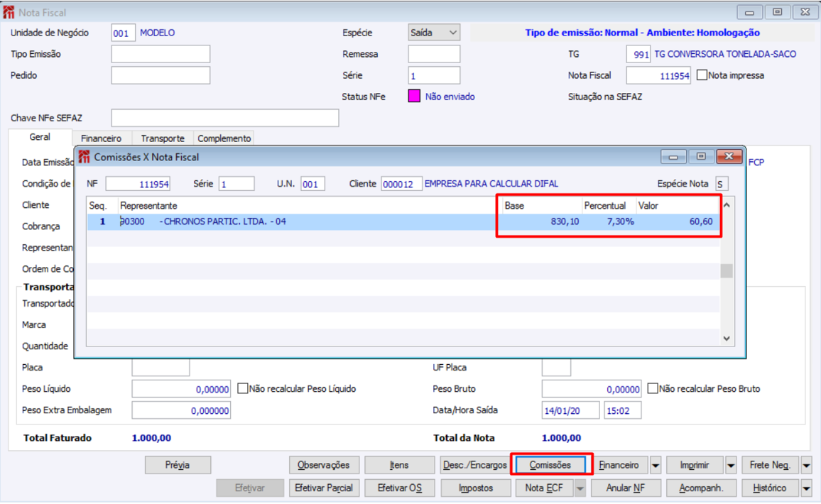Viewport: 821px width, 504px height.
Task: Click the Valor 60,60 cell
Action: tap(678, 221)
